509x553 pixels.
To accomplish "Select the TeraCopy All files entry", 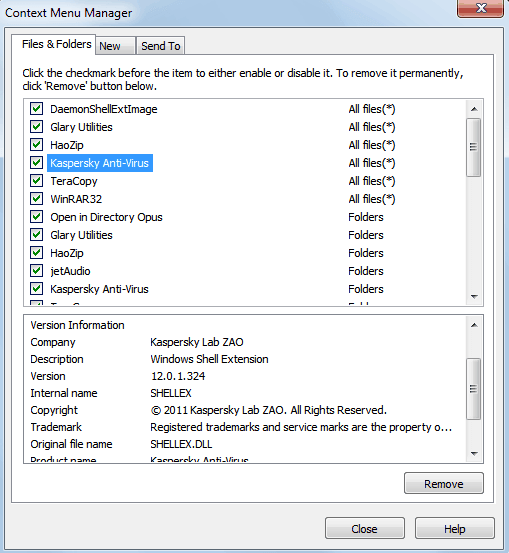I will [74, 181].
